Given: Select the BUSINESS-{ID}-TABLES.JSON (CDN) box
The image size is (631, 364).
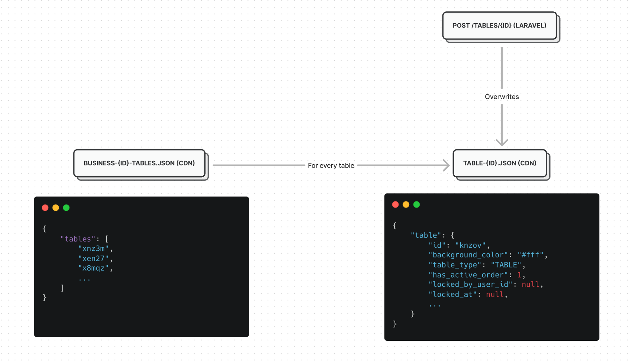Looking at the screenshot, I should point(139,163).
